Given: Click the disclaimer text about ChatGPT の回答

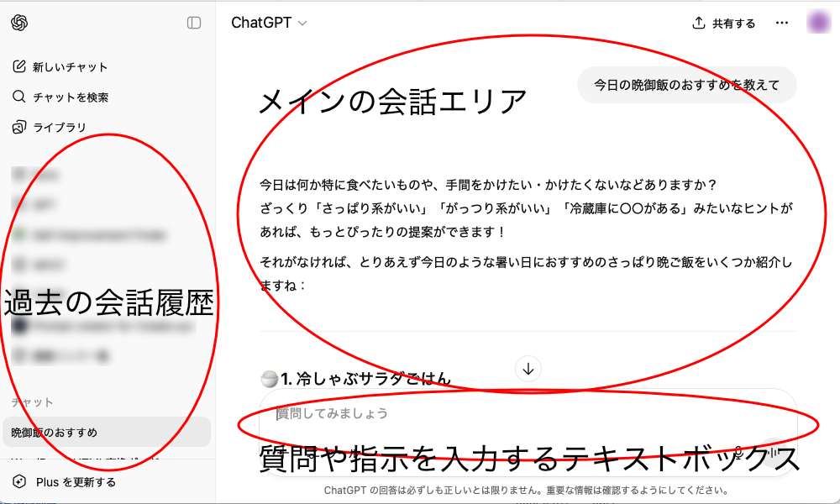Looking at the screenshot, I should pos(526,490).
